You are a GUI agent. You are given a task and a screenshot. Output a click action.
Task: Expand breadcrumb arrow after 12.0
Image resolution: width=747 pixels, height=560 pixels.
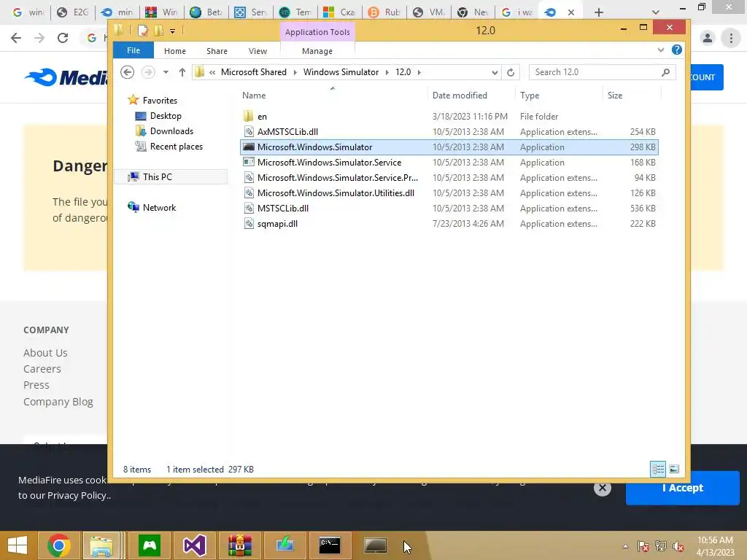pyautogui.click(x=419, y=72)
